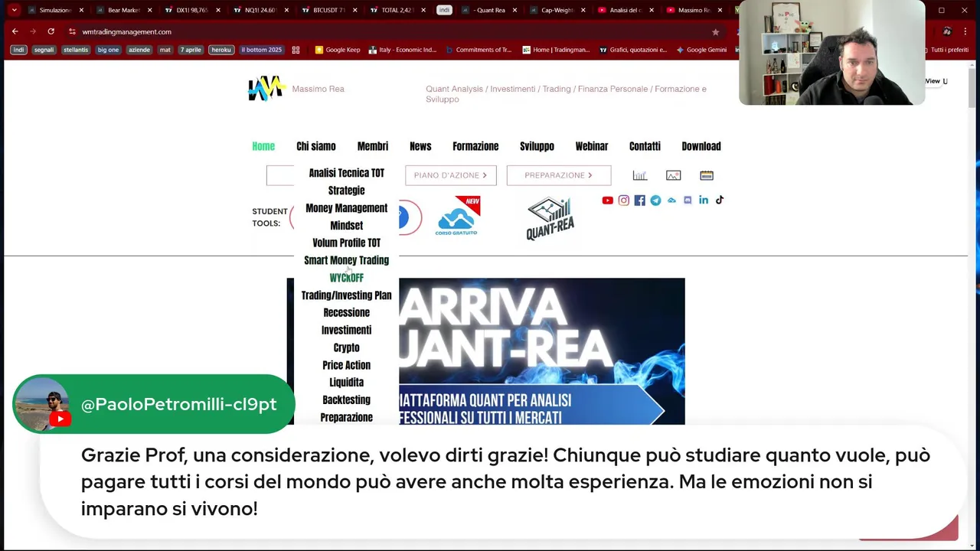Select Money Management from dropdown

pyautogui.click(x=346, y=208)
